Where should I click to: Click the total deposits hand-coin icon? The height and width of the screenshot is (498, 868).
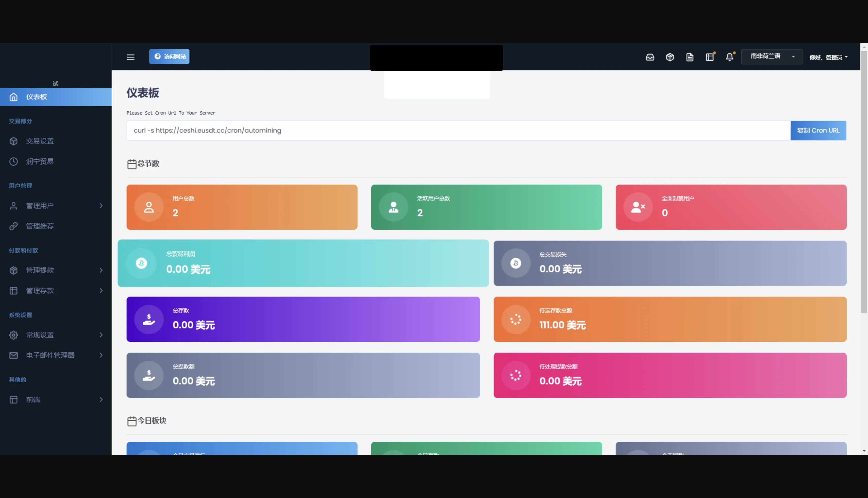click(x=149, y=320)
